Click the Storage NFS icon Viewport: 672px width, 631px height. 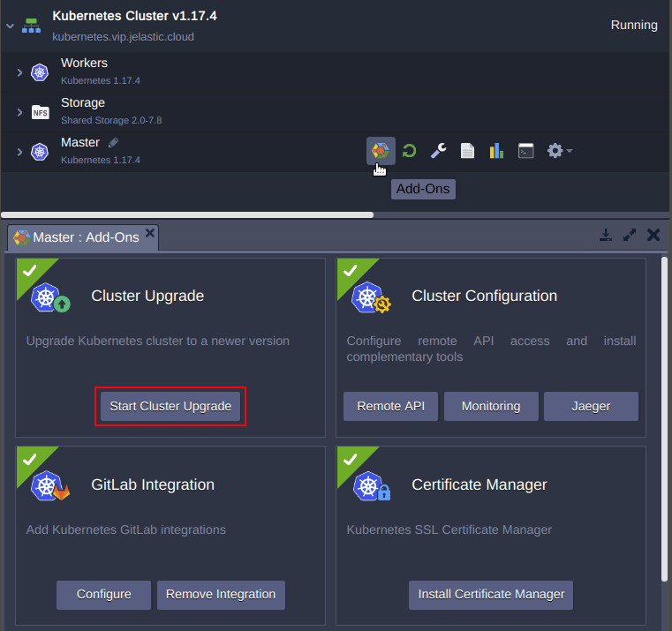41,112
